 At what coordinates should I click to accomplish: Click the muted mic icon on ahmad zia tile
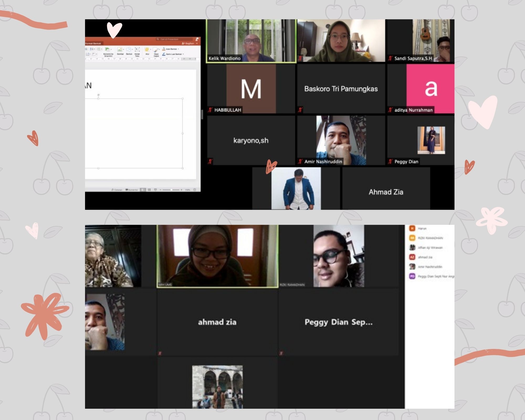pyautogui.click(x=160, y=353)
